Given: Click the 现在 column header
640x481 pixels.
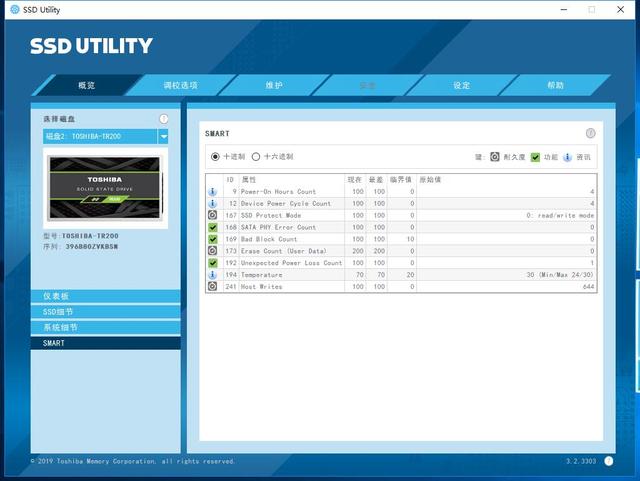Looking at the screenshot, I should [x=355, y=180].
